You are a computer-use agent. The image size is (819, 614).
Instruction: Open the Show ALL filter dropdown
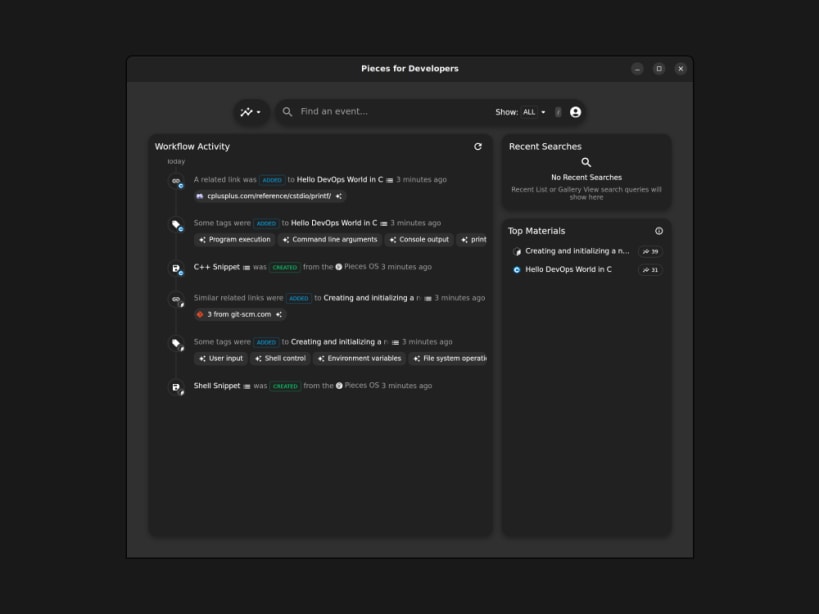pos(534,112)
